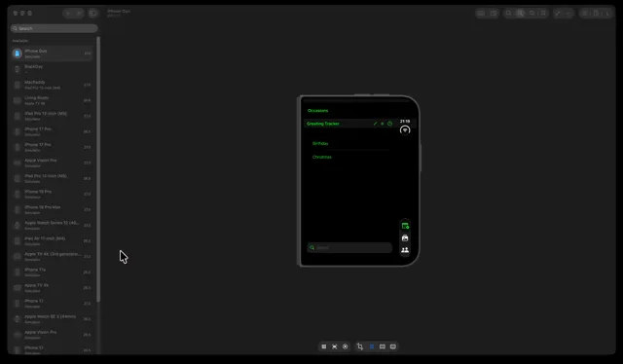This screenshot has height=364, width=623.
Task: Click the blue iPhone Duo device icon
Action: [18, 54]
